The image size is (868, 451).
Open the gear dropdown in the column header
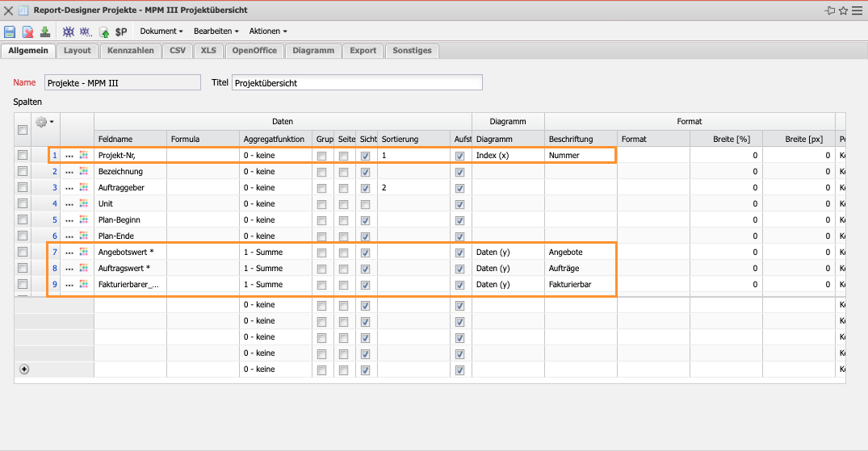click(x=45, y=122)
